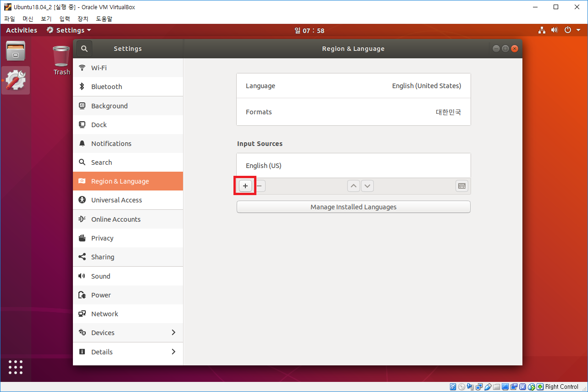Viewport: 588px width, 392px height.
Task: Click VirtualBox shared folders status icon
Action: [496, 387]
